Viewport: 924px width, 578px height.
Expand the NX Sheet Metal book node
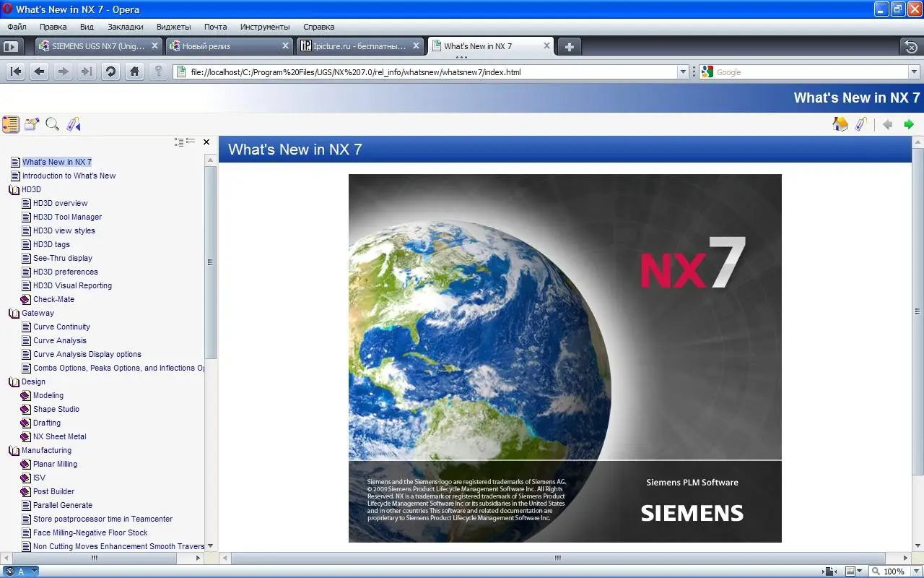click(x=26, y=437)
